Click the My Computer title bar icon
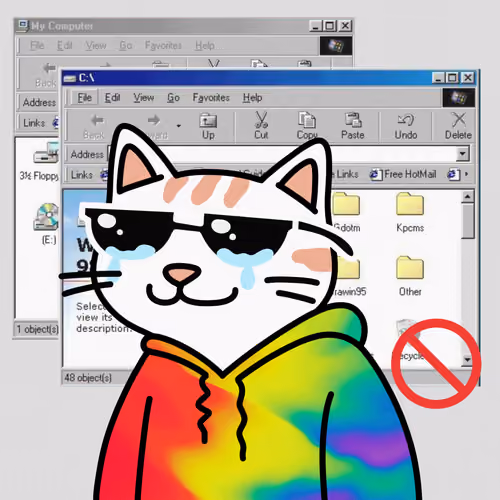The height and width of the screenshot is (500, 500). coord(23,26)
